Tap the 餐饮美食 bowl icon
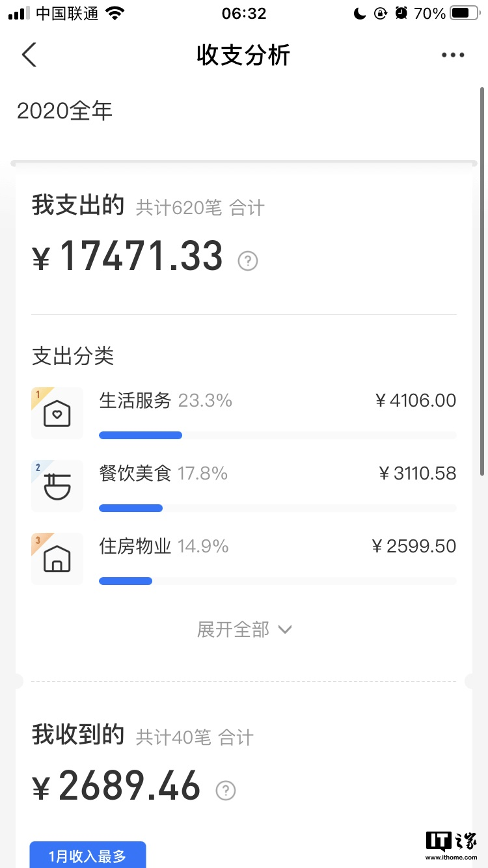The image size is (488, 868). [x=57, y=486]
